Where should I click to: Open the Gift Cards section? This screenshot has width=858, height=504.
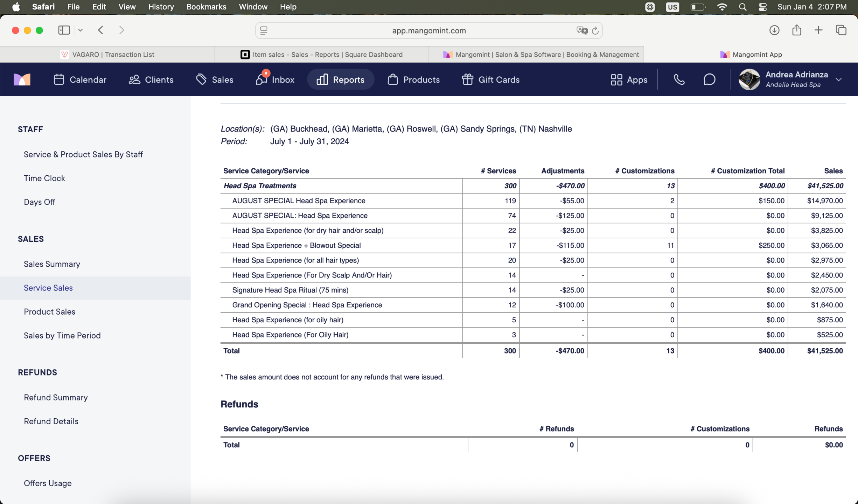(491, 80)
